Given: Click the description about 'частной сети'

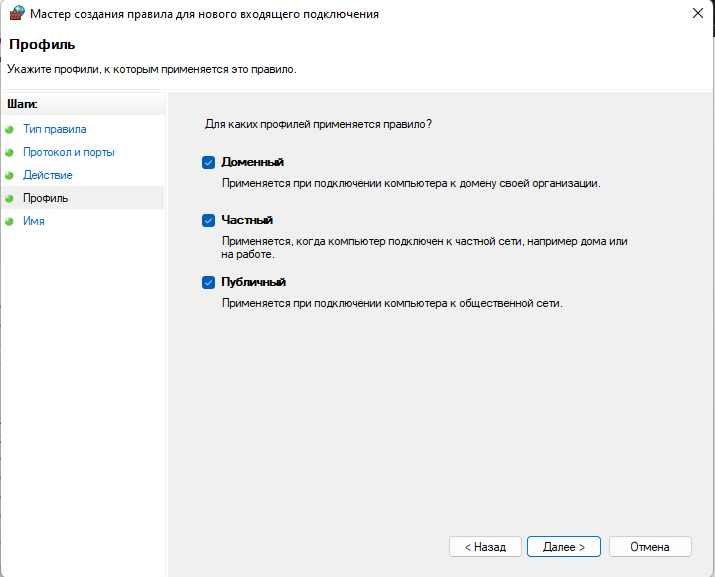Looking at the screenshot, I should [425, 248].
